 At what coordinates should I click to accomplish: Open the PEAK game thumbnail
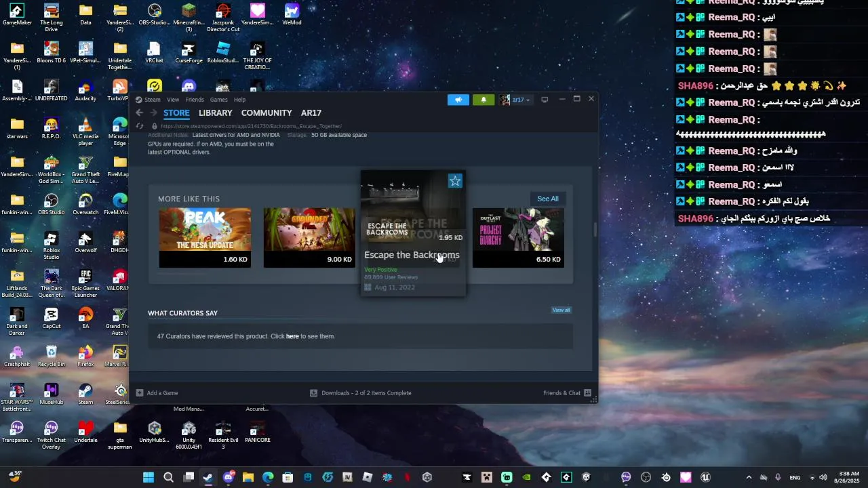point(205,237)
